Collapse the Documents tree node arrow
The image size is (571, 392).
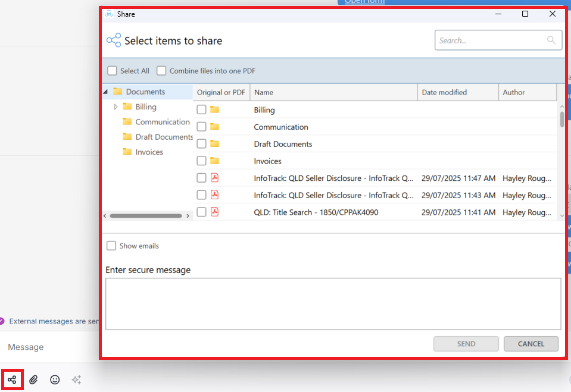[x=105, y=92]
